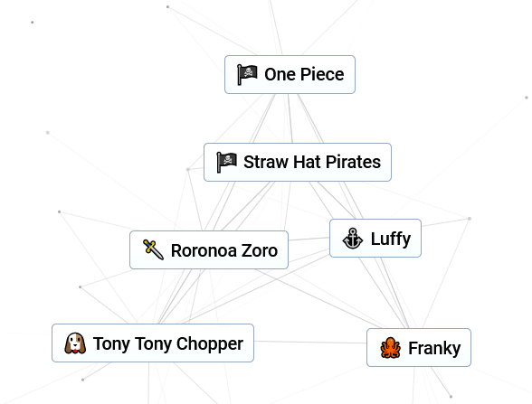Click the gray dot right of the Luffy element
The image size is (532, 404).
(470, 219)
